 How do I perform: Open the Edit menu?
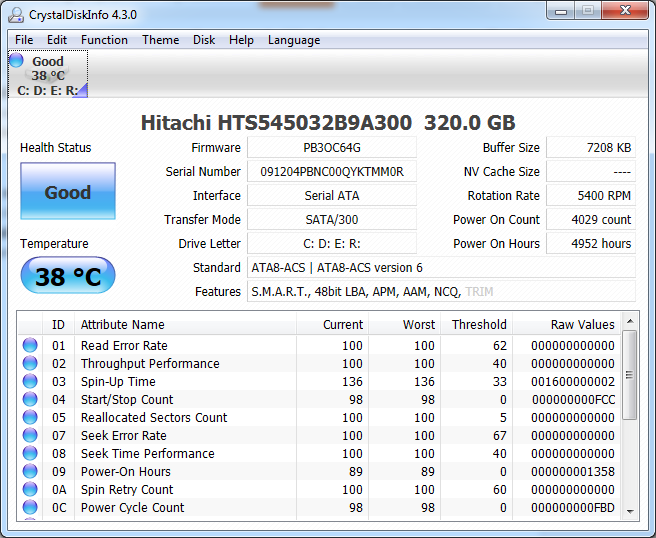point(56,40)
